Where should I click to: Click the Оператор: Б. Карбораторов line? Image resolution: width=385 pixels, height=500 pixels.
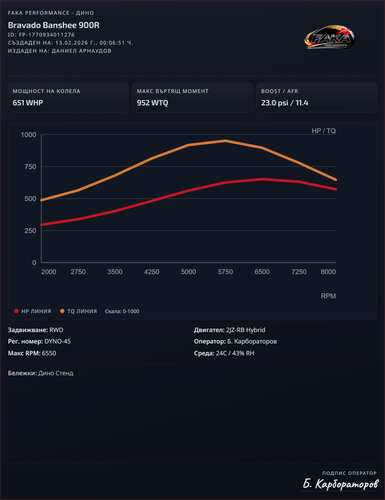coord(235,341)
